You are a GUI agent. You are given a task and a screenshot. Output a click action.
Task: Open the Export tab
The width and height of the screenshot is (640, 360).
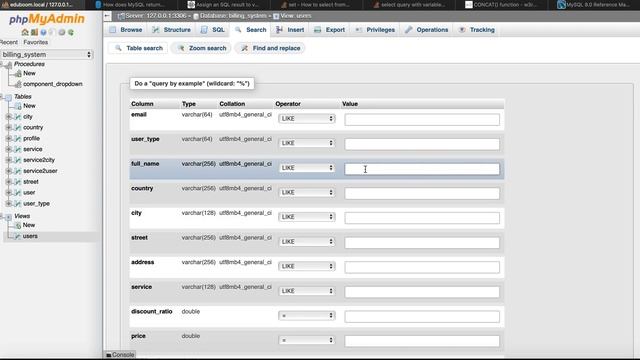pyautogui.click(x=330, y=30)
